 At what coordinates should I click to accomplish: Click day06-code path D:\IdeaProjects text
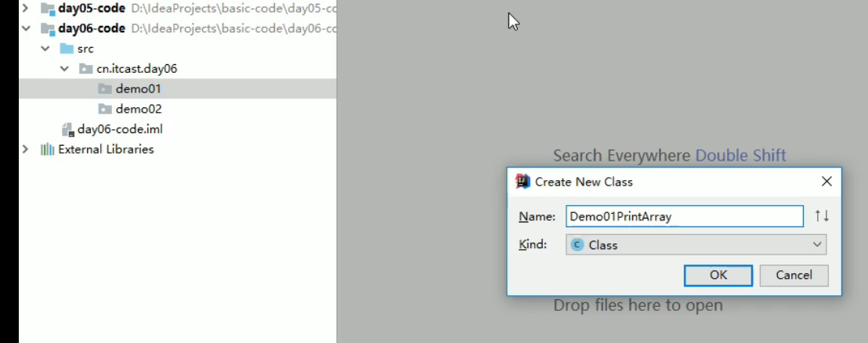(233, 28)
